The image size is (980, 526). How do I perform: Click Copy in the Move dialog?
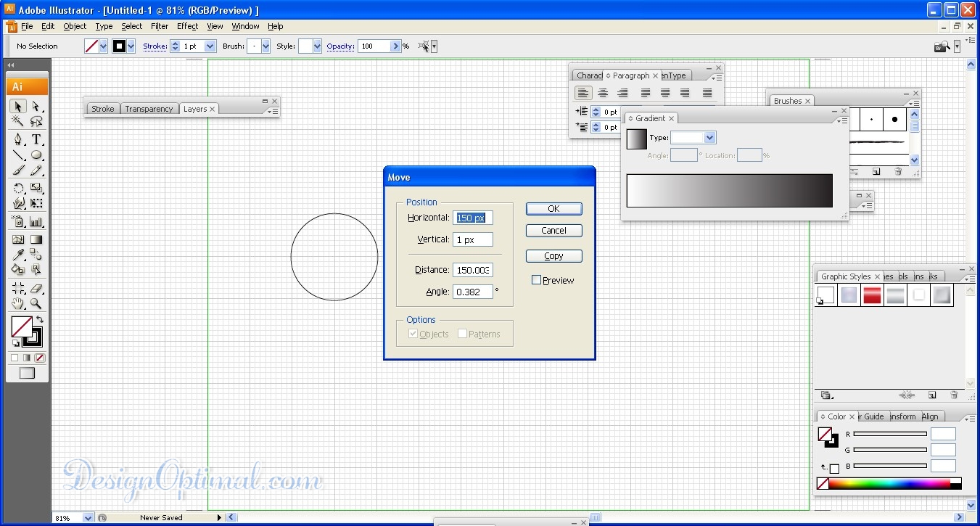point(553,256)
